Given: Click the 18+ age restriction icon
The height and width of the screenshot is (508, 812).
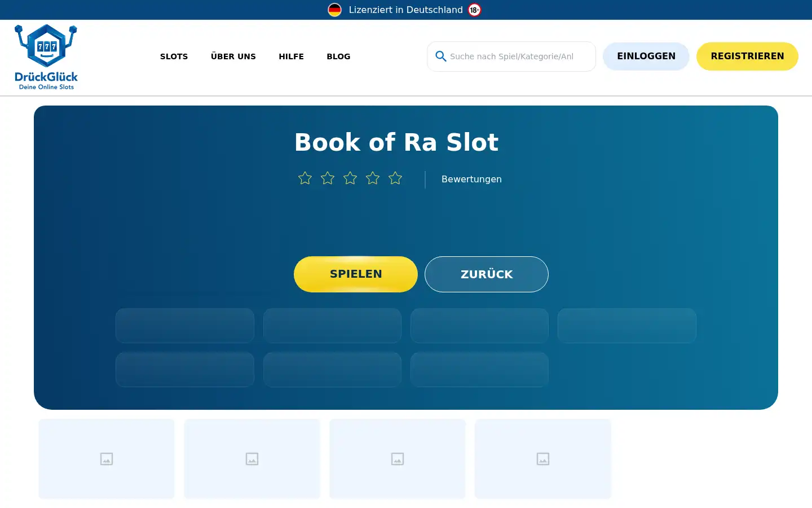Looking at the screenshot, I should coord(475,10).
